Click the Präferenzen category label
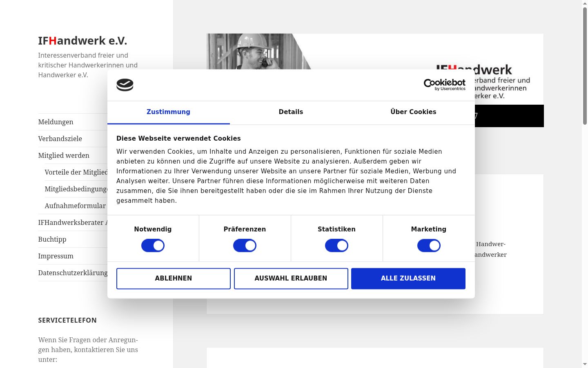Screen dimensions: 588x368 coord(245,229)
